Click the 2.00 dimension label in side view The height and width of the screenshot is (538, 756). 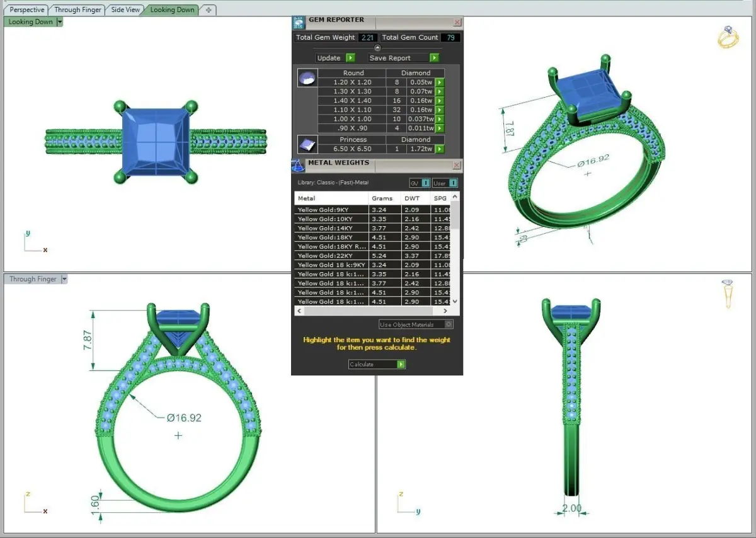pyautogui.click(x=572, y=508)
